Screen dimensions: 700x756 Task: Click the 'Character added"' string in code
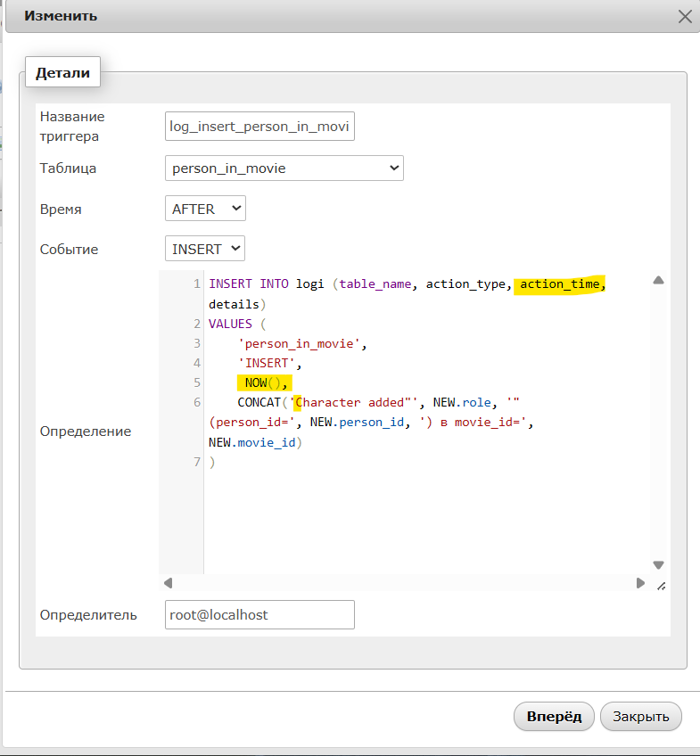pos(353,402)
